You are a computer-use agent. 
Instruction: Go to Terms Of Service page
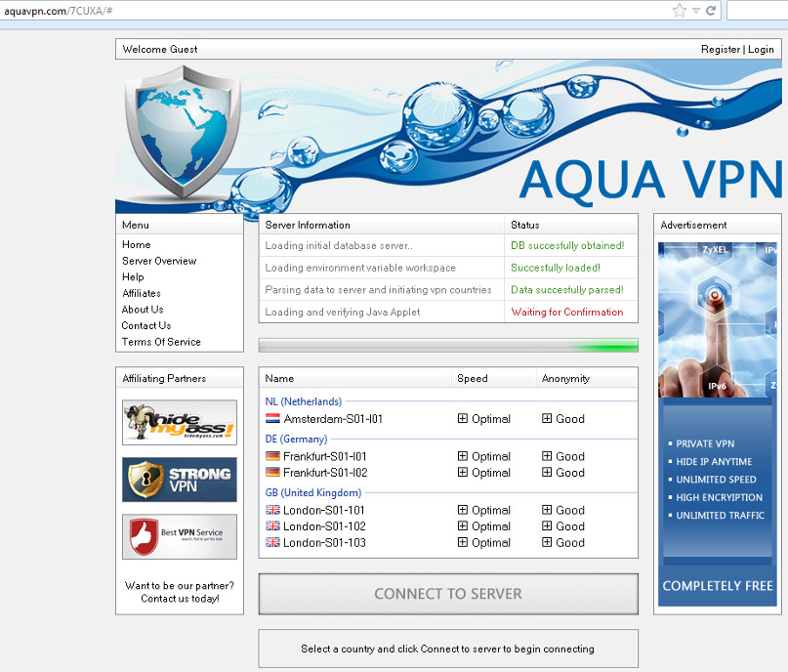[x=161, y=342]
